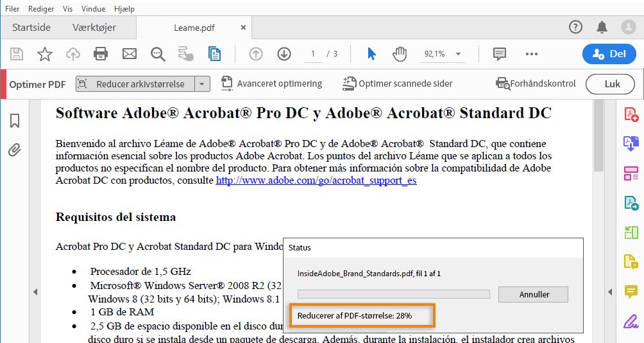Screen dimensions: 644x343
Task: Click the request signature hand icon
Action: point(185,54)
